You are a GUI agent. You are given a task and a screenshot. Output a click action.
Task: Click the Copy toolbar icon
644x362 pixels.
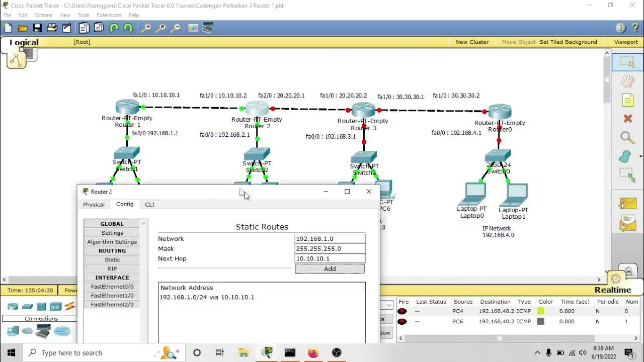(84, 28)
